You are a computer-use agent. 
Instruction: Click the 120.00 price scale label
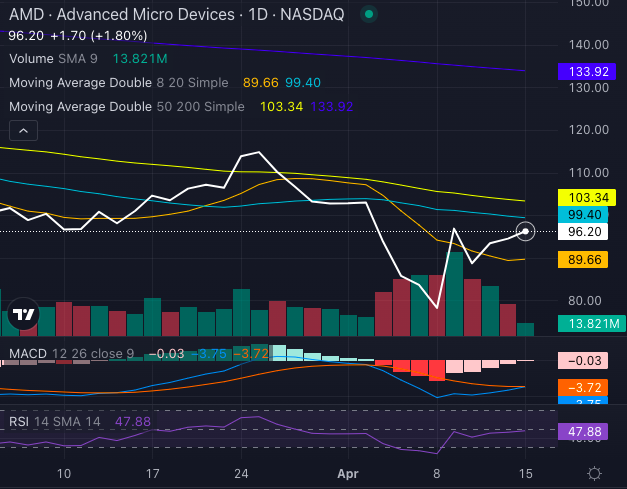tap(589, 130)
